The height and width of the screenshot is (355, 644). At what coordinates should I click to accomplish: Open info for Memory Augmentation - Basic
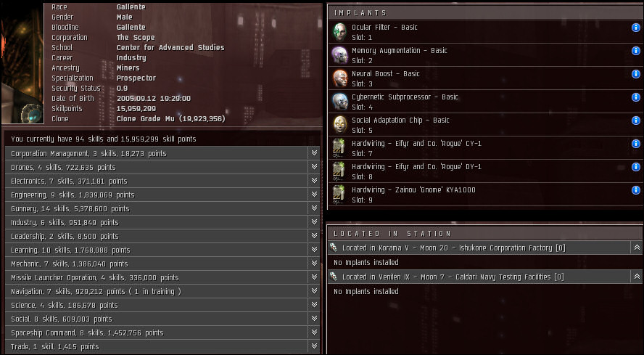(635, 51)
